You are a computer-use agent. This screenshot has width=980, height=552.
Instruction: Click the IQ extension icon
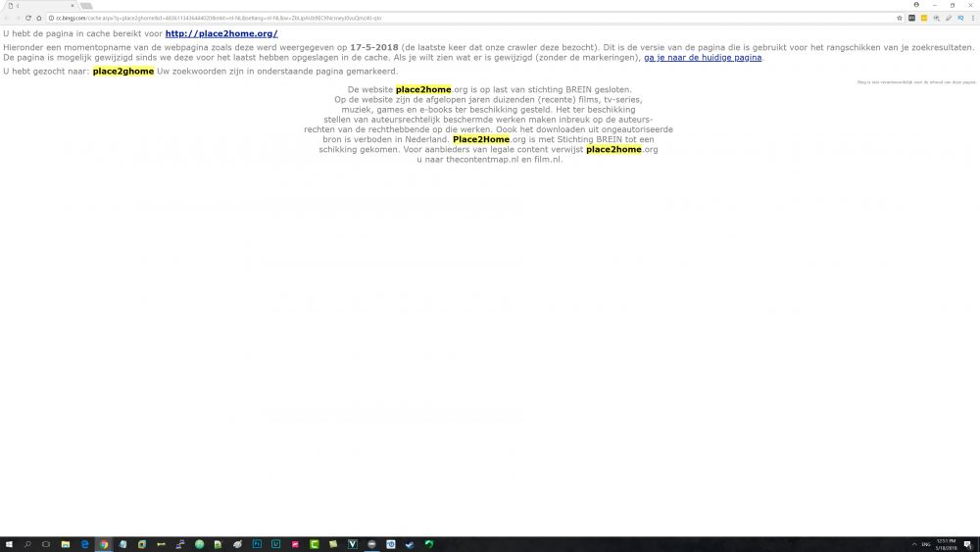tap(960, 18)
